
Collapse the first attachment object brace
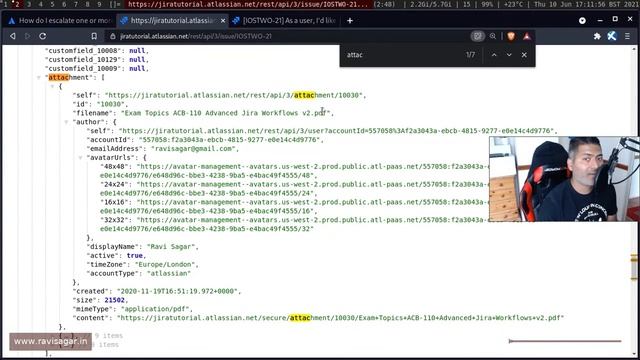52,86
